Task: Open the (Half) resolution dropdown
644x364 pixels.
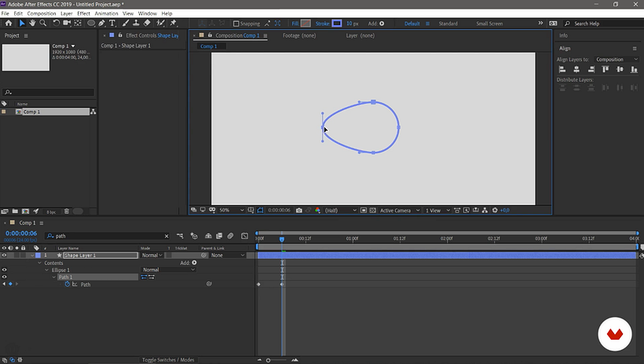Action: 340,210
